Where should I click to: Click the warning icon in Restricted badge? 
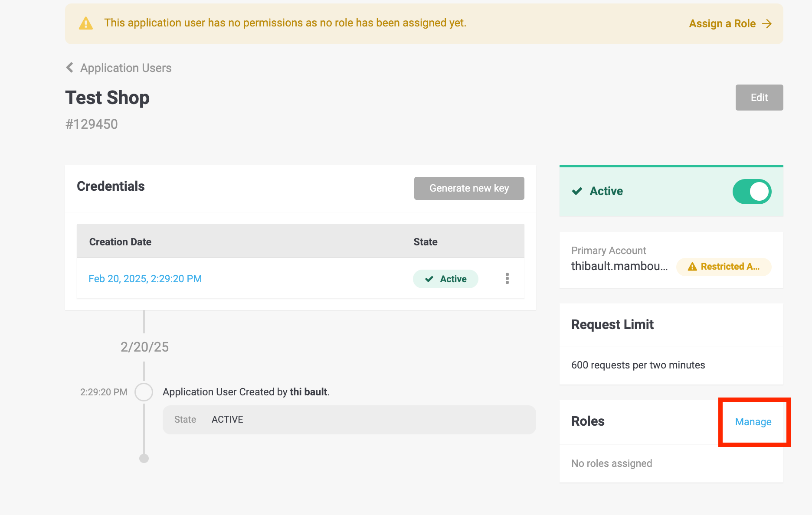click(692, 267)
